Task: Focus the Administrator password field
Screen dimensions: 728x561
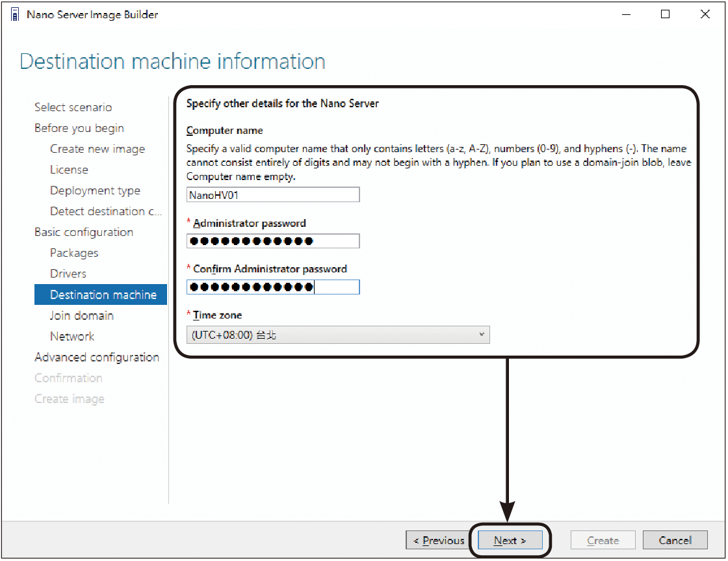Action: click(x=273, y=241)
